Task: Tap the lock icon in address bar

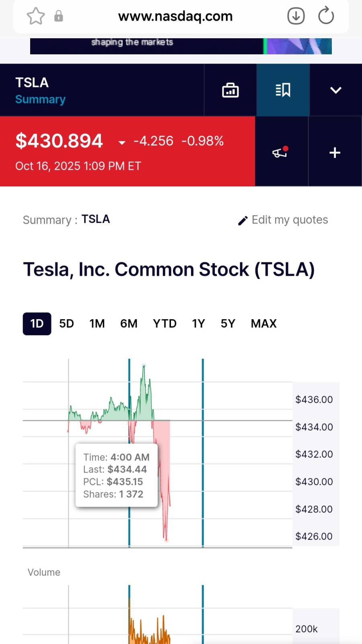Action: pos(59,16)
